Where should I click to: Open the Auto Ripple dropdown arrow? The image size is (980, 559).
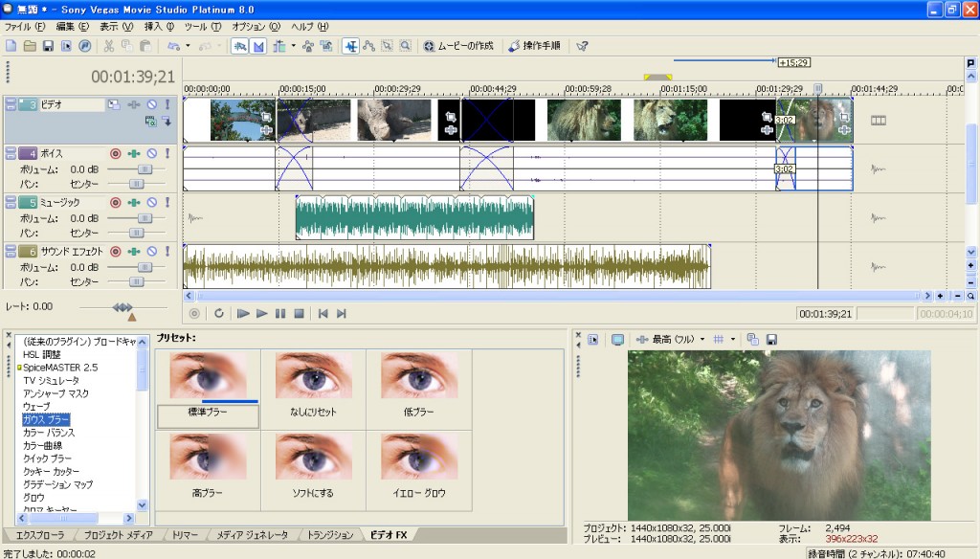293,46
